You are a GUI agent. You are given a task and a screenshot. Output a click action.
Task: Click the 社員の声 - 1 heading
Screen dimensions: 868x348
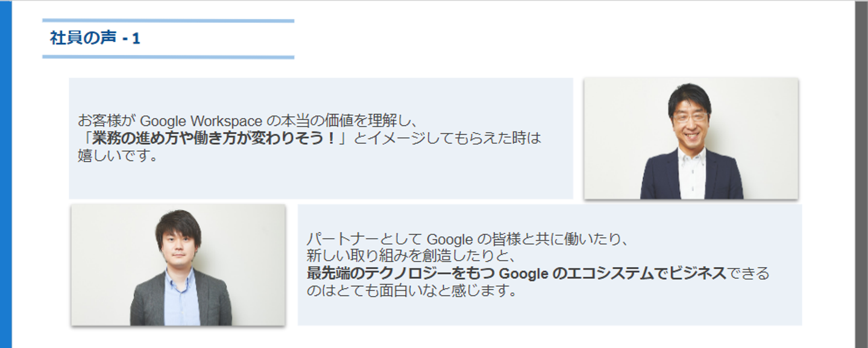coord(95,39)
